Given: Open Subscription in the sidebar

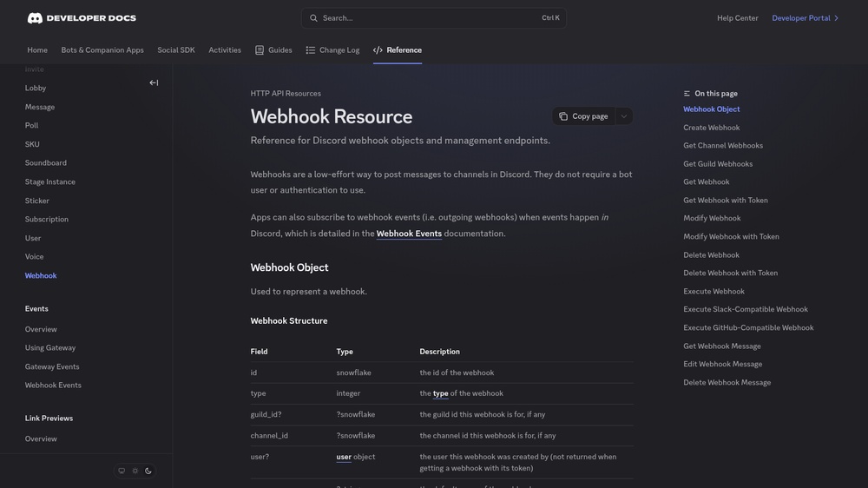Looking at the screenshot, I should (47, 220).
